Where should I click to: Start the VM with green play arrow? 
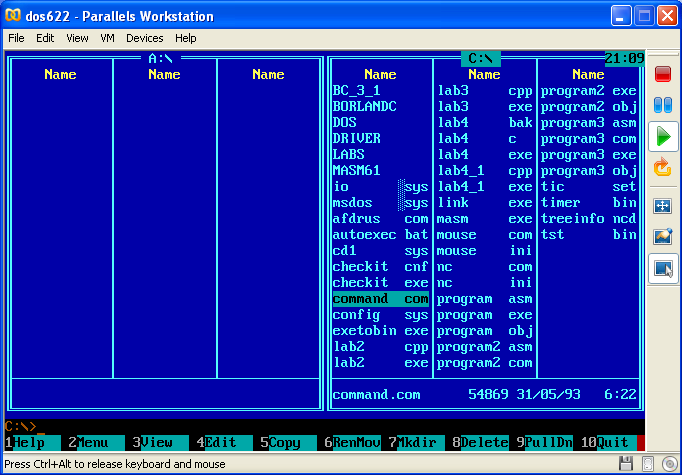coord(663,137)
